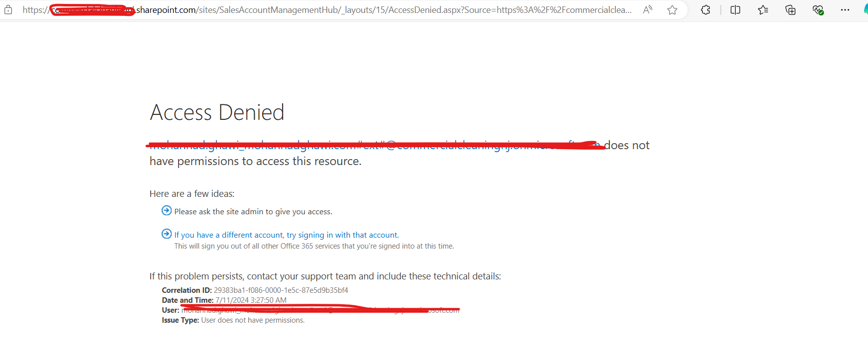Click the Date and Time value
Image resolution: width=868 pixels, height=351 pixels.
(251, 300)
